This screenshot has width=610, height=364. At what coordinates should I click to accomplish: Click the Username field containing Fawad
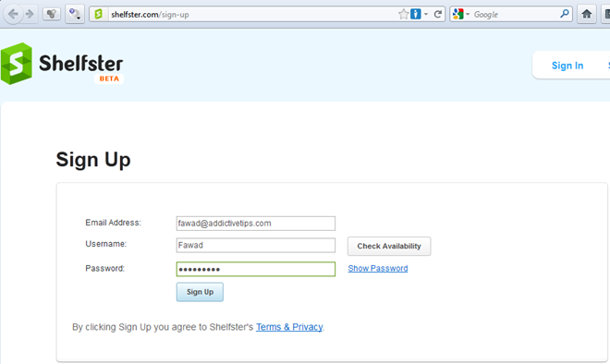[x=256, y=245]
